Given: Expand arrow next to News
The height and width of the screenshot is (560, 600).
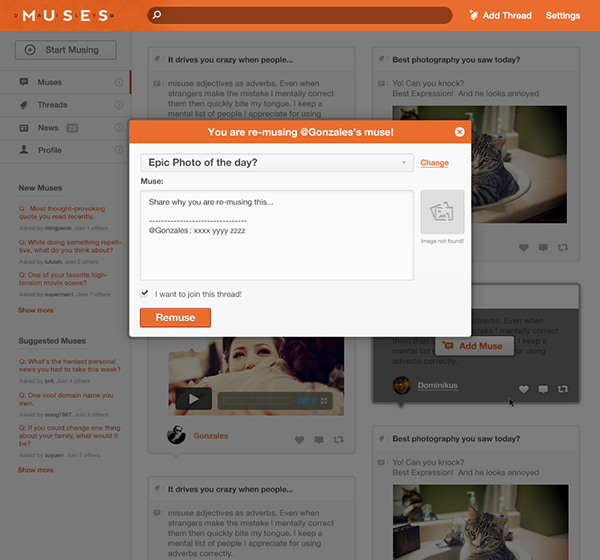Looking at the screenshot, I should point(119,127).
